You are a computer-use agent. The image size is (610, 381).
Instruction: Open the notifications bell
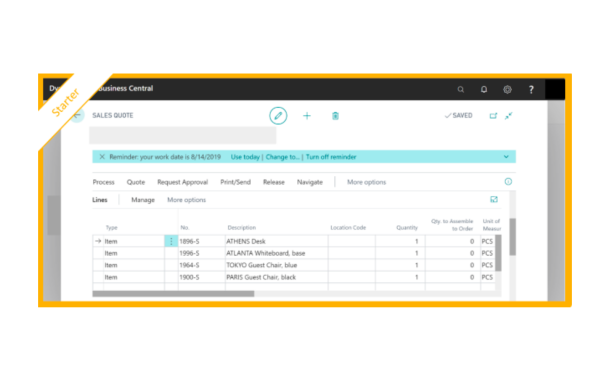(x=484, y=90)
